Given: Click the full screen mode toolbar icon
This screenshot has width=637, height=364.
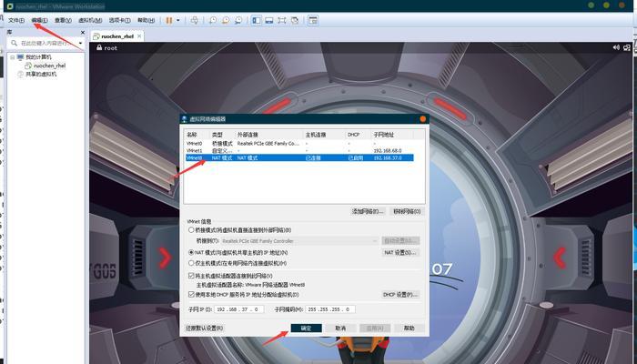Looking at the screenshot, I should 282,20.
